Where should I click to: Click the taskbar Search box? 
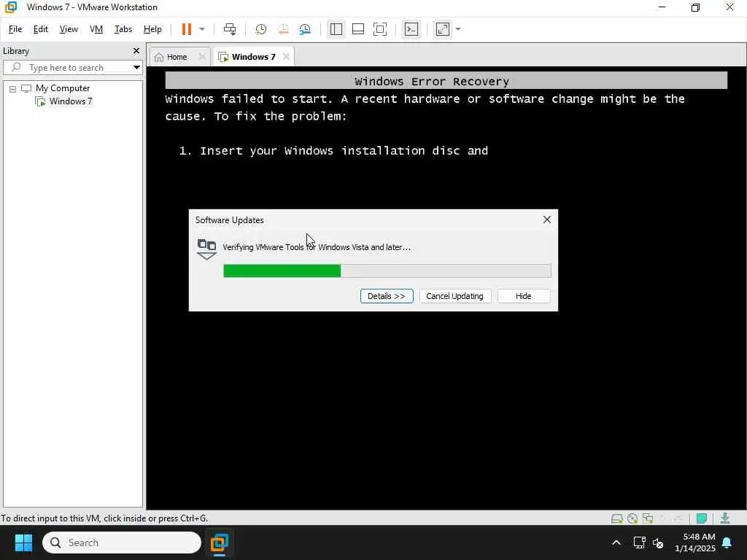point(122,542)
